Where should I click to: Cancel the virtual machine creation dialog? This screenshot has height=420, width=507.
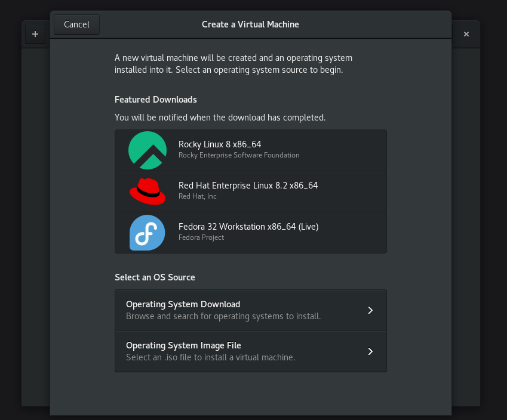(76, 24)
